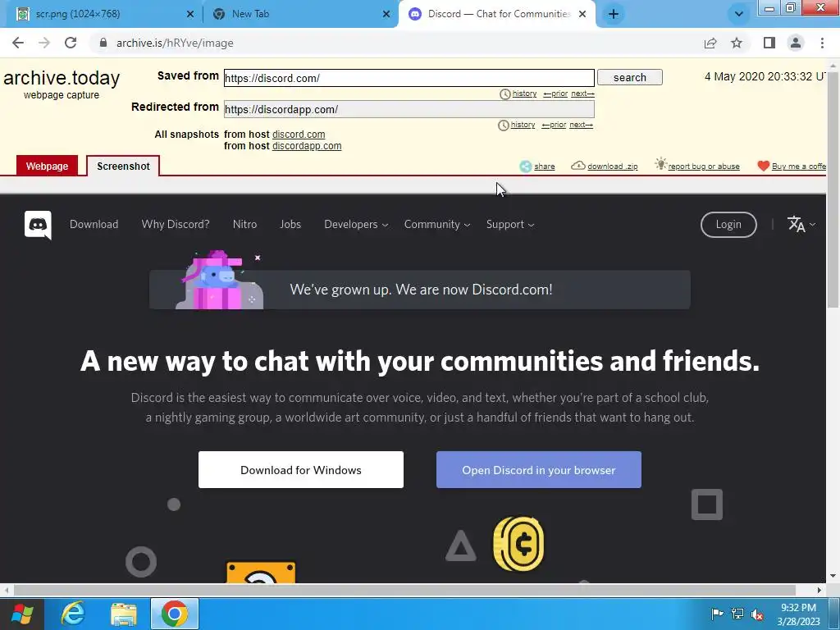840x630 pixels.
Task: Open the Download nav link
Action: 94,225
